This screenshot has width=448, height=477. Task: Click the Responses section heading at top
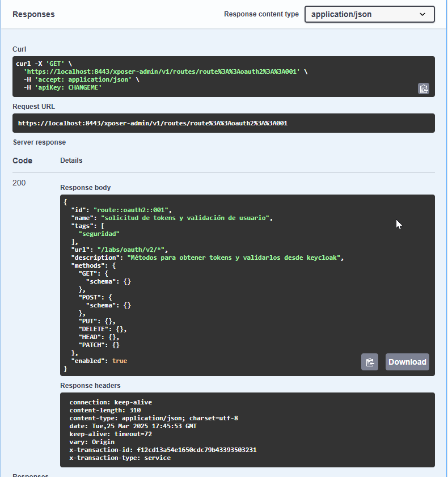[33, 14]
